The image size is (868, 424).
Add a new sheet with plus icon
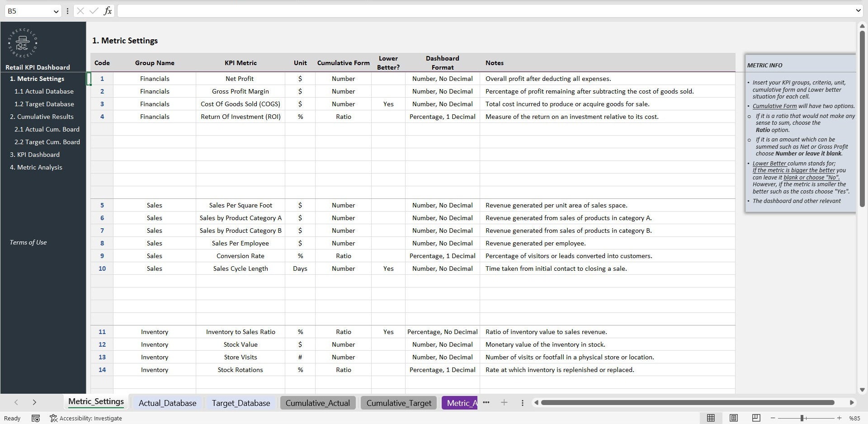point(504,402)
